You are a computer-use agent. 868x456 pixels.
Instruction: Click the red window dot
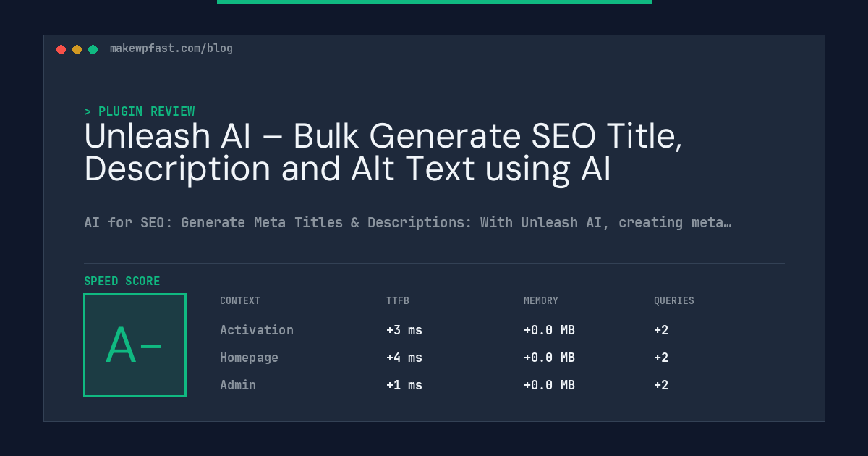click(61, 49)
